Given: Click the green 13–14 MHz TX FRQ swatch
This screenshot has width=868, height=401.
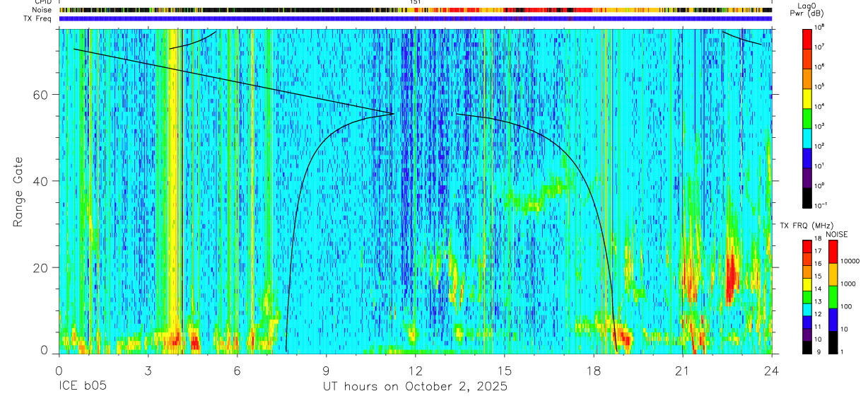Looking at the screenshot, I should pyautogui.click(x=807, y=297).
